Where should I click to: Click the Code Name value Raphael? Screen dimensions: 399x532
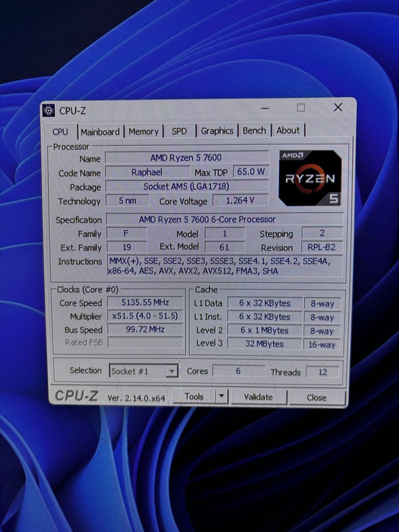pos(147,172)
